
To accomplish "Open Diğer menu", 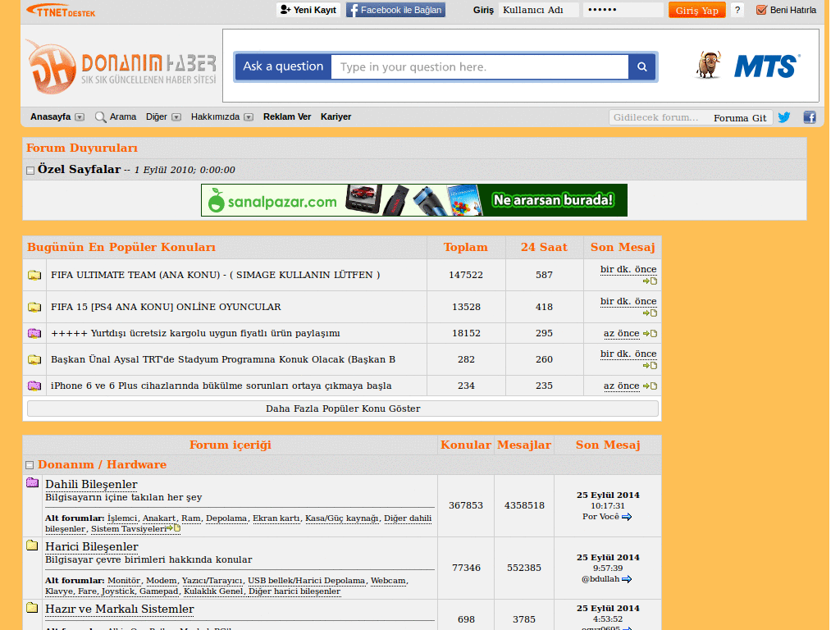I will (x=157, y=116).
